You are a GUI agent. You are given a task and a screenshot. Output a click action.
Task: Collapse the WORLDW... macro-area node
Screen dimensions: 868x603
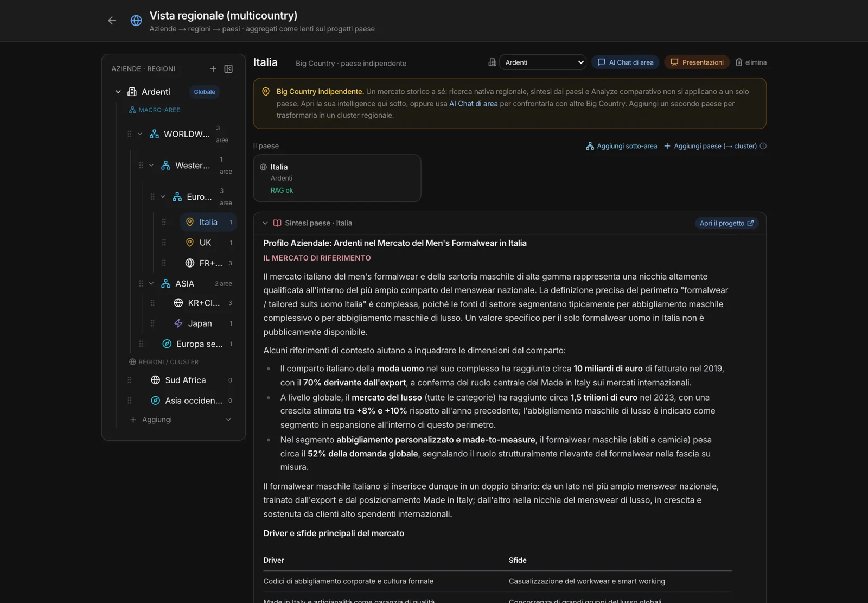pyautogui.click(x=140, y=134)
